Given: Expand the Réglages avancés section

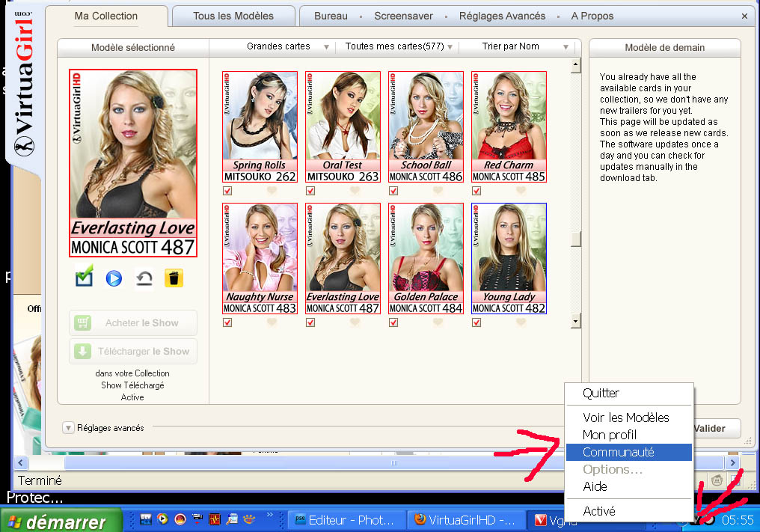Looking at the screenshot, I should [69, 428].
